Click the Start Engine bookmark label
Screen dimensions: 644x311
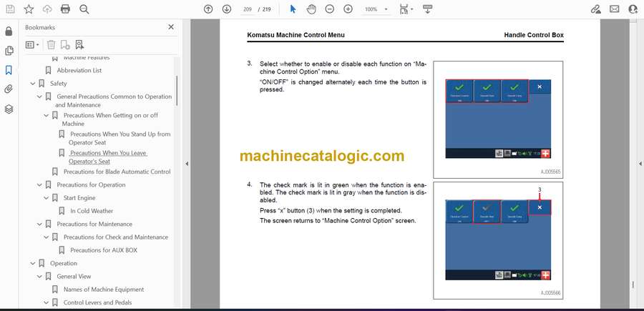click(x=79, y=198)
